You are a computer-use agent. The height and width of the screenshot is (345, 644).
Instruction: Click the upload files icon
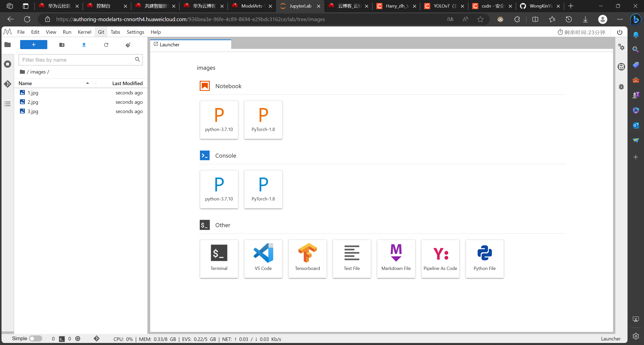click(x=84, y=45)
